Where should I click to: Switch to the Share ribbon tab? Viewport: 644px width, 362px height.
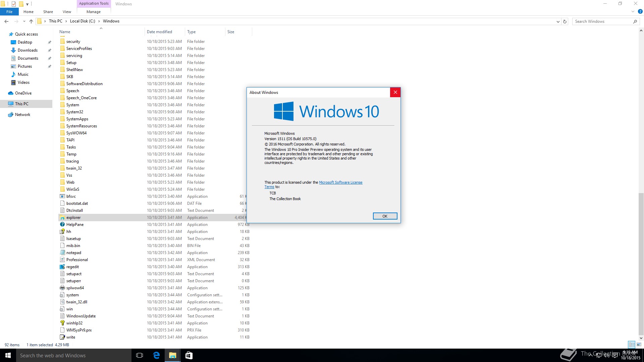48,12
